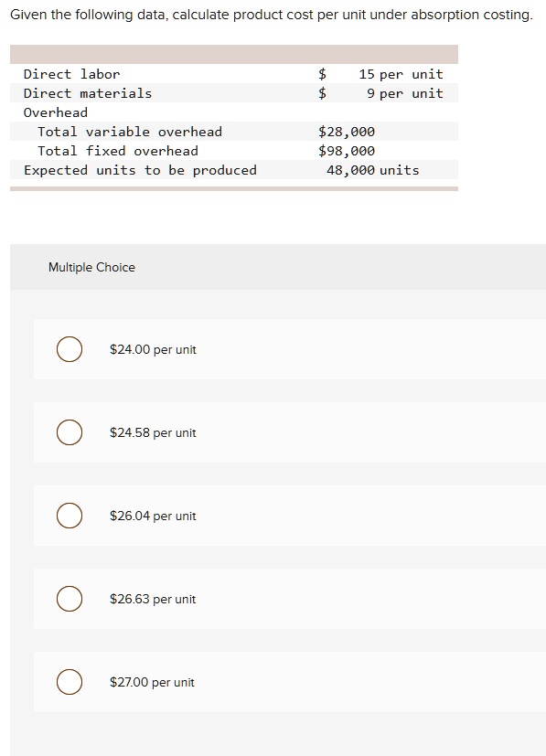Select the $24.00 per unit radio button
The width and height of the screenshot is (546, 756).
pos(69,349)
